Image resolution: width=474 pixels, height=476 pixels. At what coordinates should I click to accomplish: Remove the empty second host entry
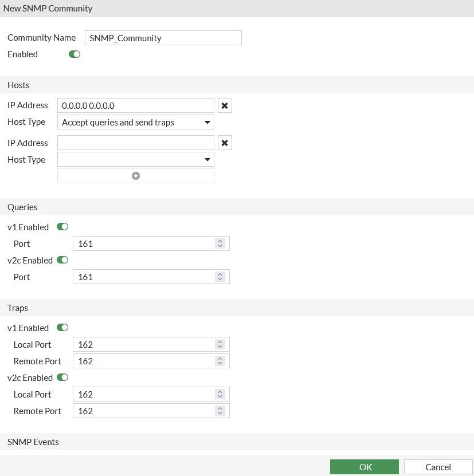pos(225,143)
